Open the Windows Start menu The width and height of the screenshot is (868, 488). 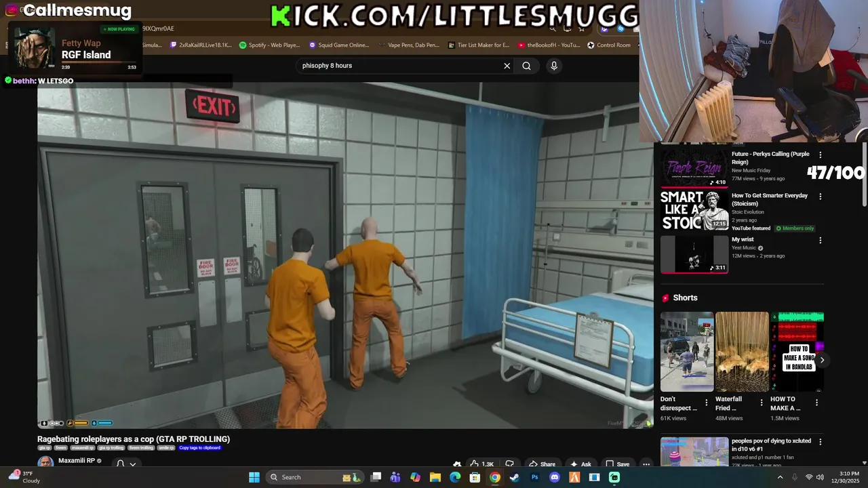click(x=254, y=477)
